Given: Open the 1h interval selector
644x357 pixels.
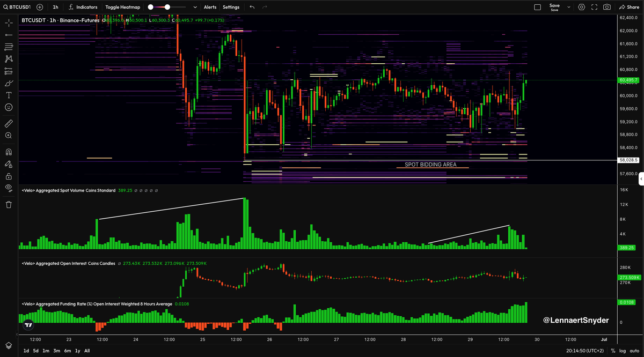Looking at the screenshot, I should [x=56, y=7].
